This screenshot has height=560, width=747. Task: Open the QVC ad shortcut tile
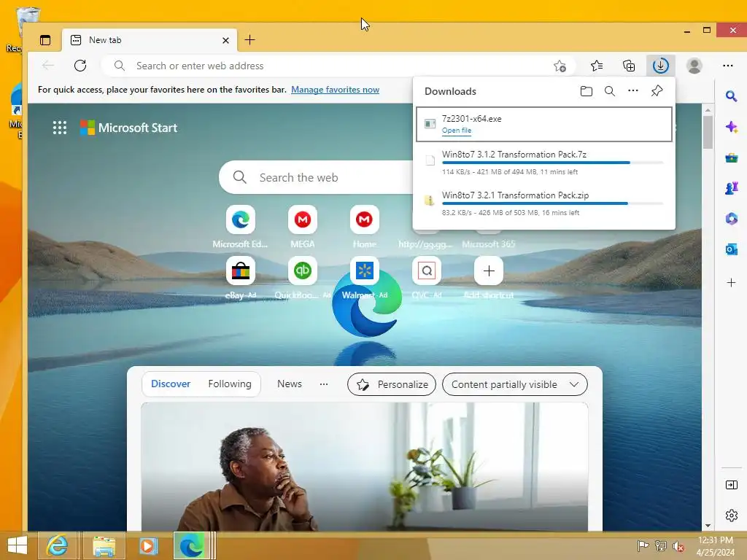(426, 271)
